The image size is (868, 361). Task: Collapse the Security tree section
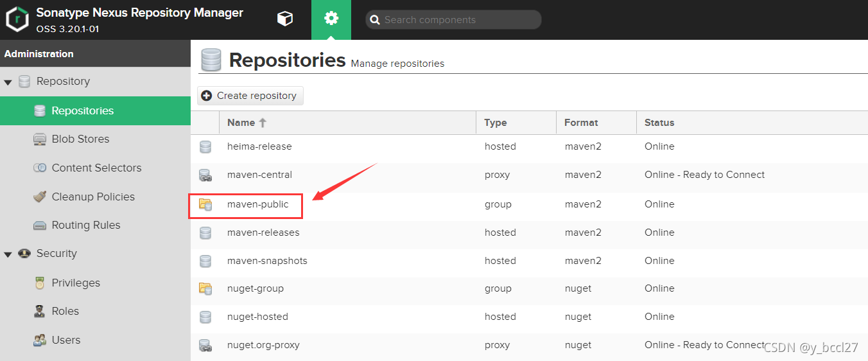pos(8,254)
